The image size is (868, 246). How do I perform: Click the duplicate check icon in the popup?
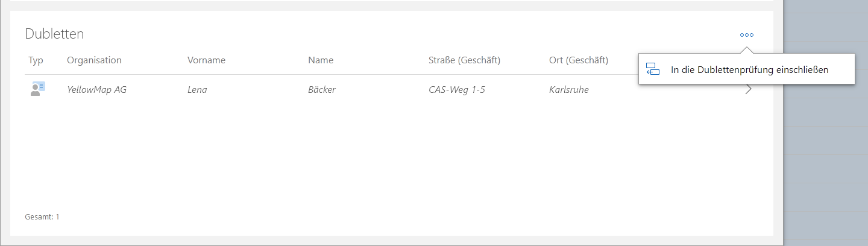click(x=652, y=69)
